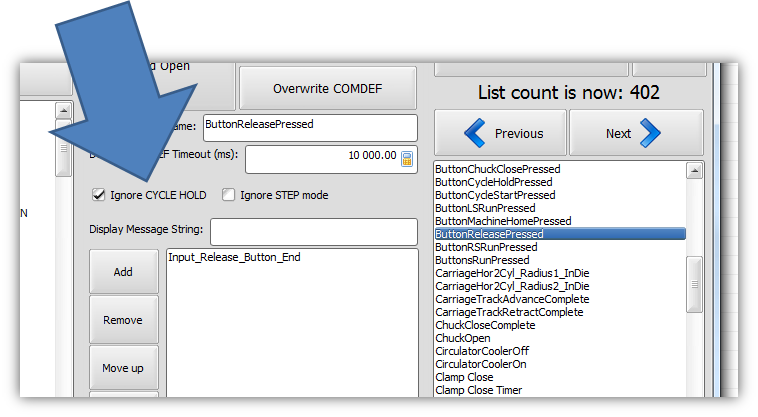Screen dimensions: 758x417
Task: Click the calculator icon in timeout field
Action: 407,158
